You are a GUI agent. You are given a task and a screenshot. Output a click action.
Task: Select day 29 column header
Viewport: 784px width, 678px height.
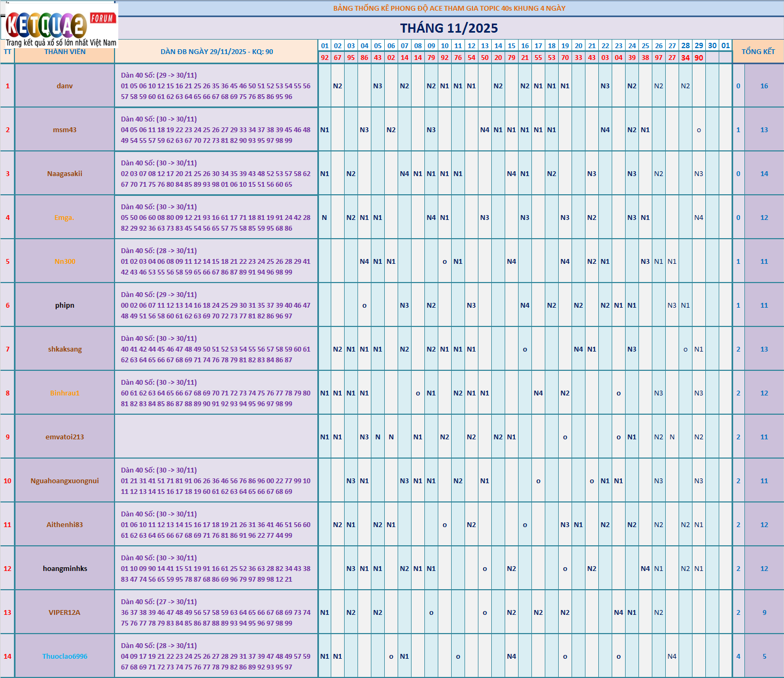(699, 45)
